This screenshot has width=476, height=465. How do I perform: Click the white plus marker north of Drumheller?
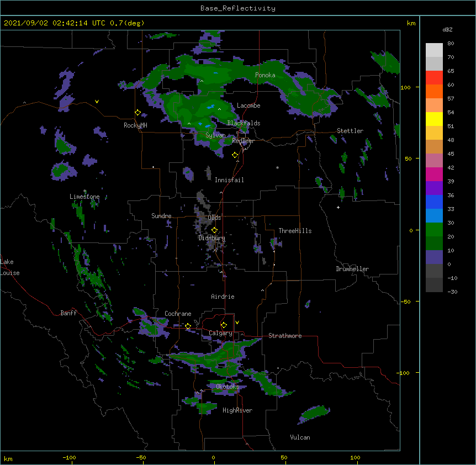tap(338, 208)
